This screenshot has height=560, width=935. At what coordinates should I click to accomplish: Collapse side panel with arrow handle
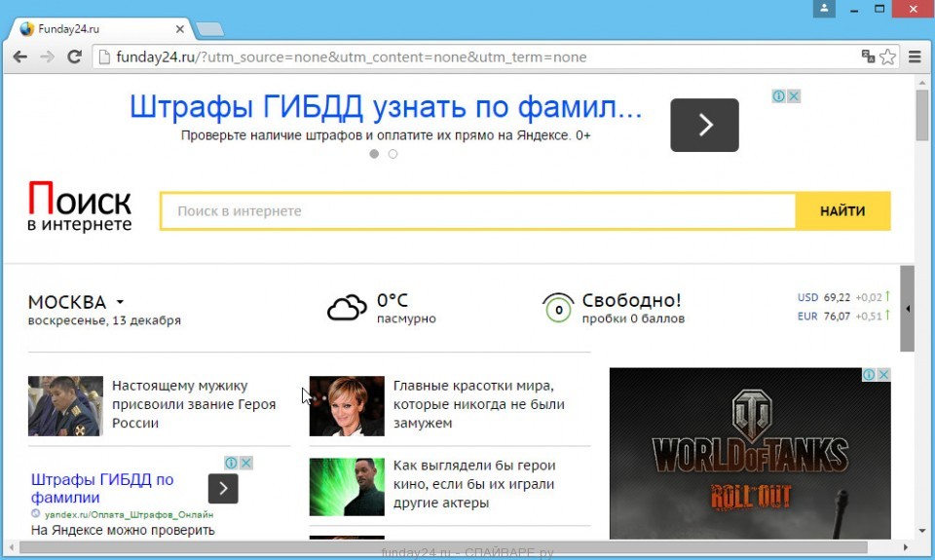tap(907, 309)
